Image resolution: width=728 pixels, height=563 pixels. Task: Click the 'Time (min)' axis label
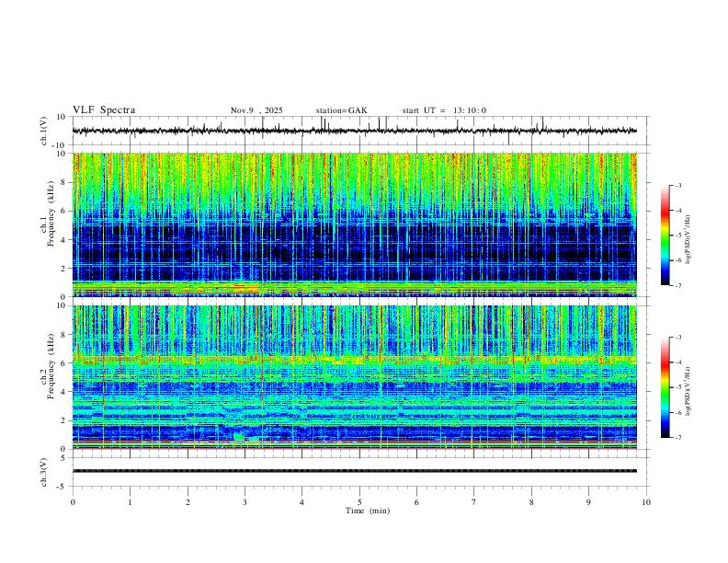(368, 511)
